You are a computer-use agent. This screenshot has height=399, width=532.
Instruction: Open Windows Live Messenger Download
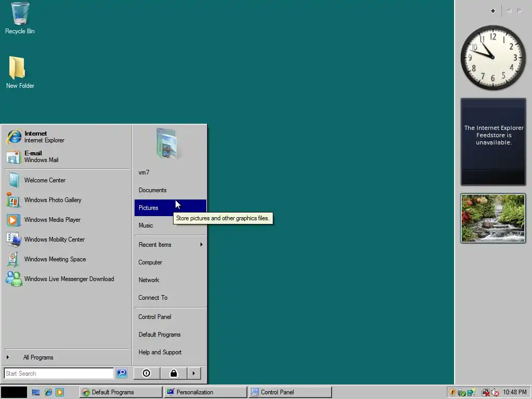click(66, 278)
